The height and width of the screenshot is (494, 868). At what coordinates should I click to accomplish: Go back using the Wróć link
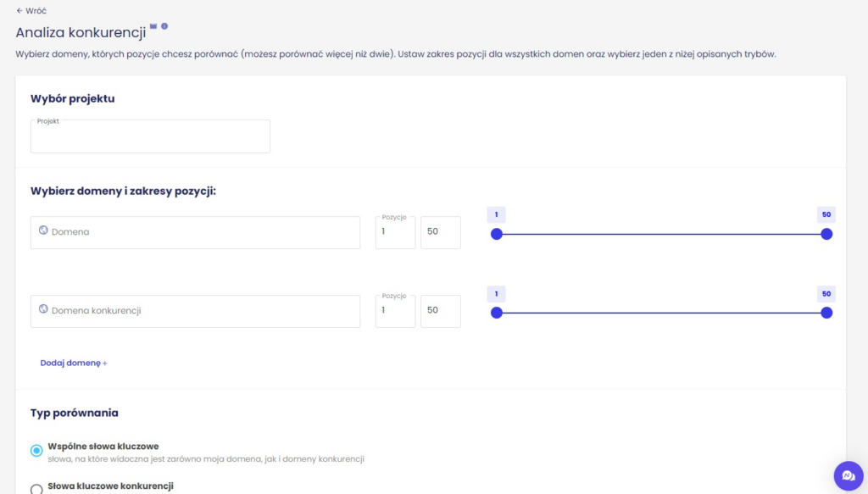pyautogui.click(x=36, y=11)
